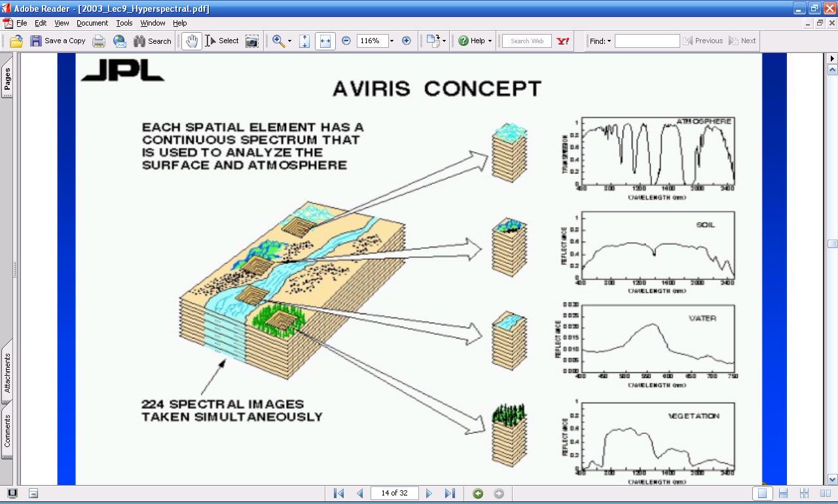The width and height of the screenshot is (838, 504).
Task: Open the Edit menu
Action: coord(41,23)
